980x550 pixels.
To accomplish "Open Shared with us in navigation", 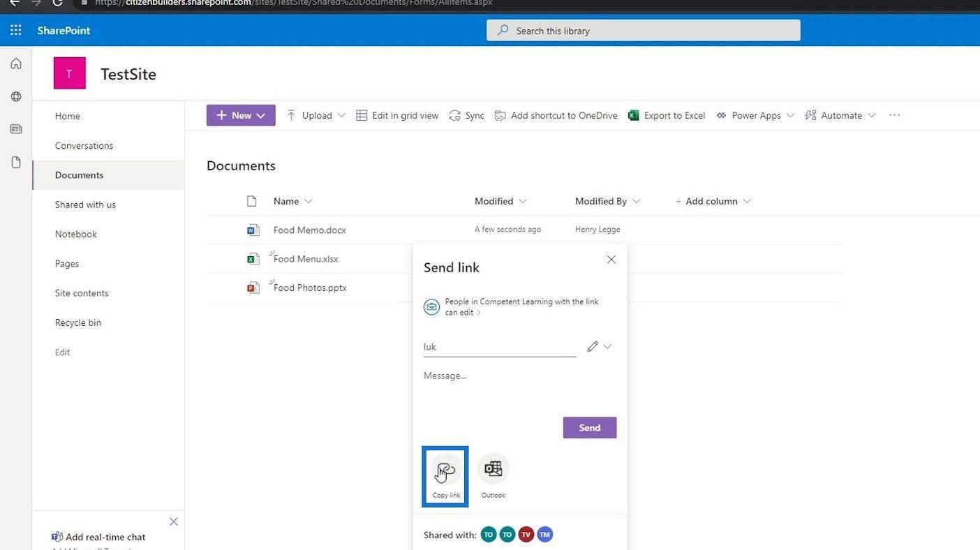I will 85,205.
